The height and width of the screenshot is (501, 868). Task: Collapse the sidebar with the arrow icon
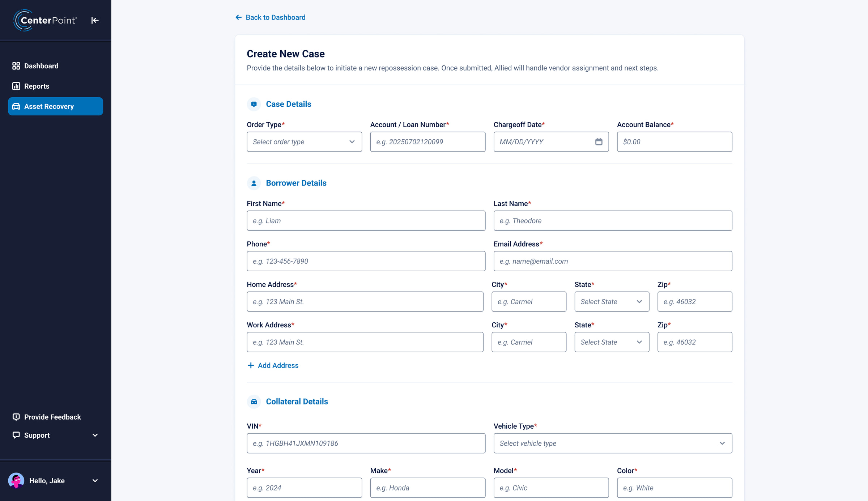[95, 20]
